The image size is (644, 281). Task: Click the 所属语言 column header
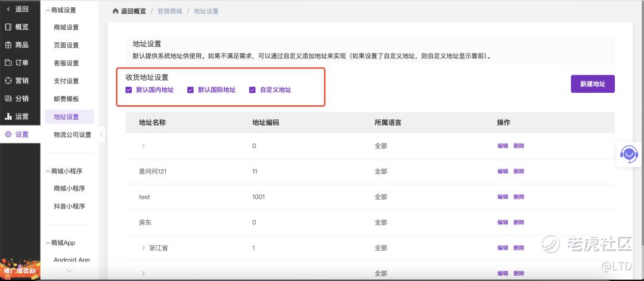pos(388,122)
